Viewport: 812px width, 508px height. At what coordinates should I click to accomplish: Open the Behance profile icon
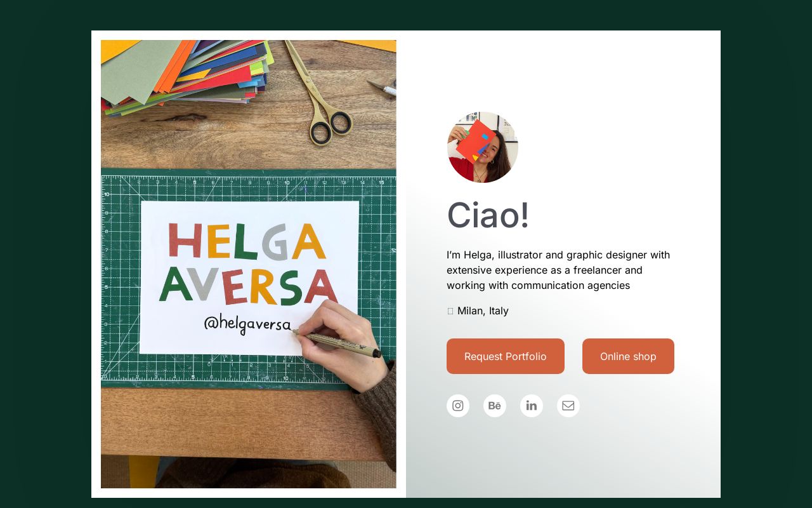(495, 406)
